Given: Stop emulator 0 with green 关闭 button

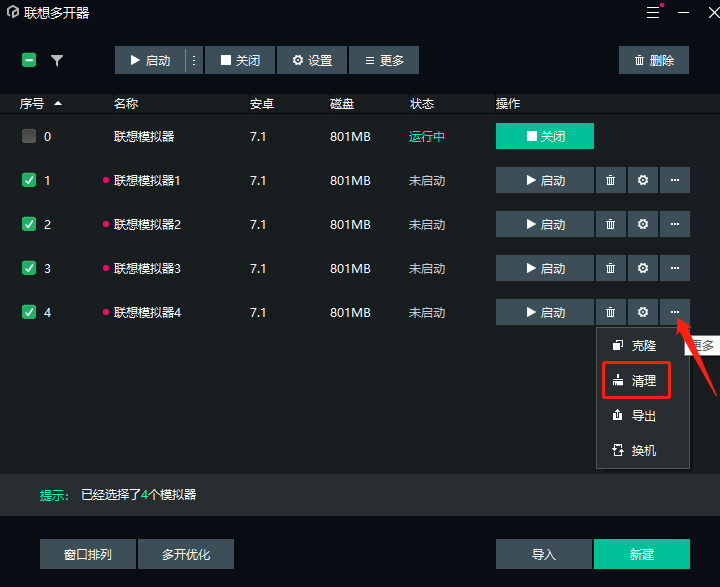Looking at the screenshot, I should [545, 136].
